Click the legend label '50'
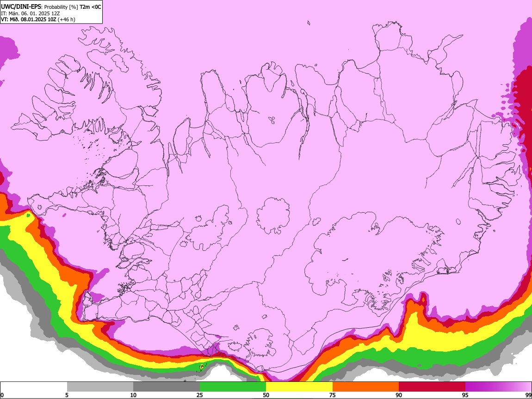The image size is (532, 399). click(266, 395)
